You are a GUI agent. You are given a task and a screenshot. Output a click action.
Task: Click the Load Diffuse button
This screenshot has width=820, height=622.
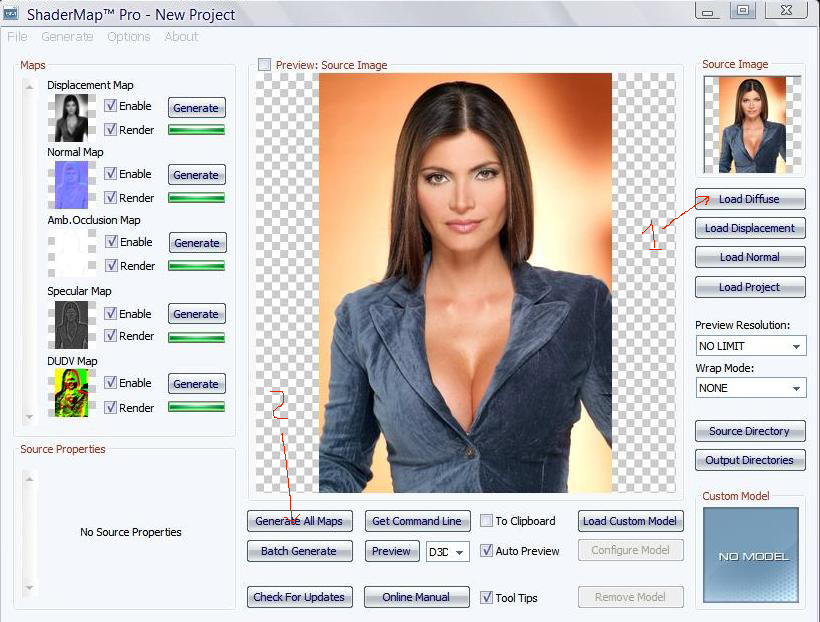(x=750, y=199)
